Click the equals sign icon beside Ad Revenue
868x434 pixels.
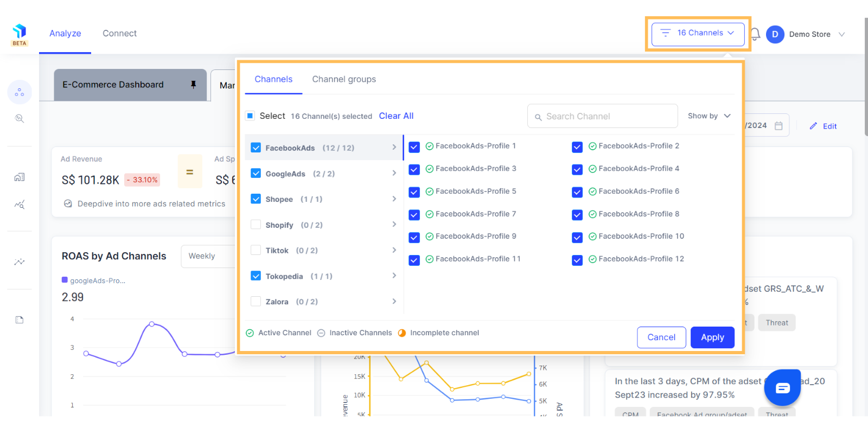[190, 171]
